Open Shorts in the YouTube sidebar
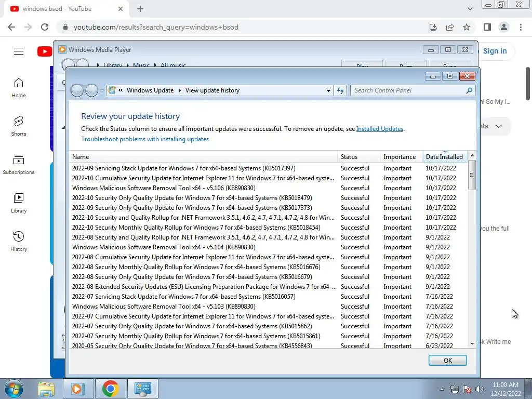This screenshot has width=532, height=399. (19, 126)
